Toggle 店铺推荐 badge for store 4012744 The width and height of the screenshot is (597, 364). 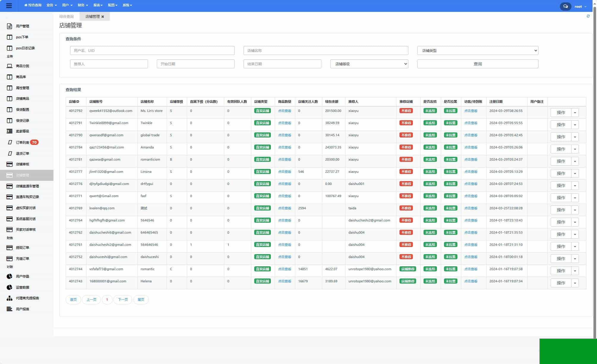tap(408, 269)
